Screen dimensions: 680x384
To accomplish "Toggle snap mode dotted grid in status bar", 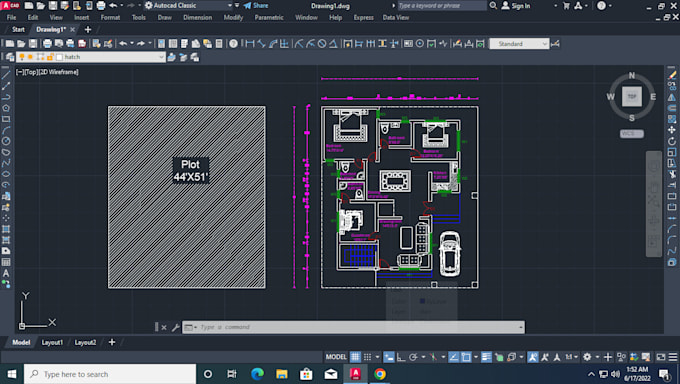I will (x=367, y=357).
